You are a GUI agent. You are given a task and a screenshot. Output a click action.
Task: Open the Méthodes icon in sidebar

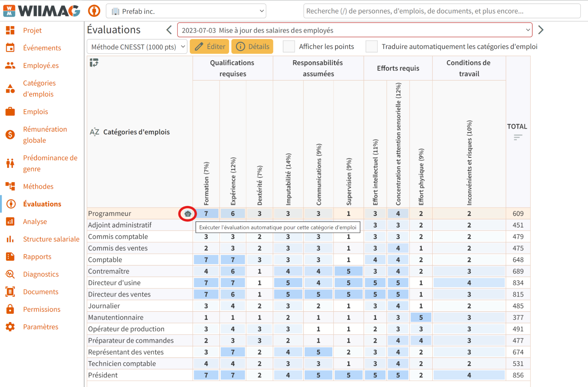10,186
